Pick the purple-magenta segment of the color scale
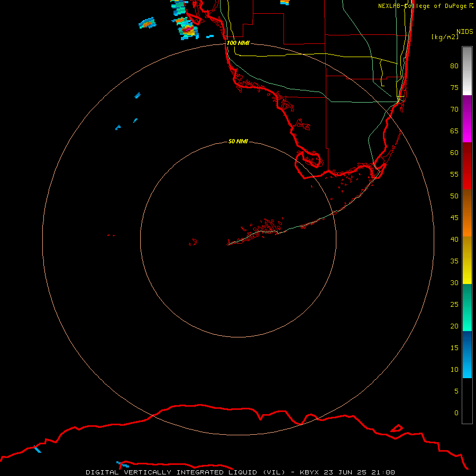 (467, 118)
